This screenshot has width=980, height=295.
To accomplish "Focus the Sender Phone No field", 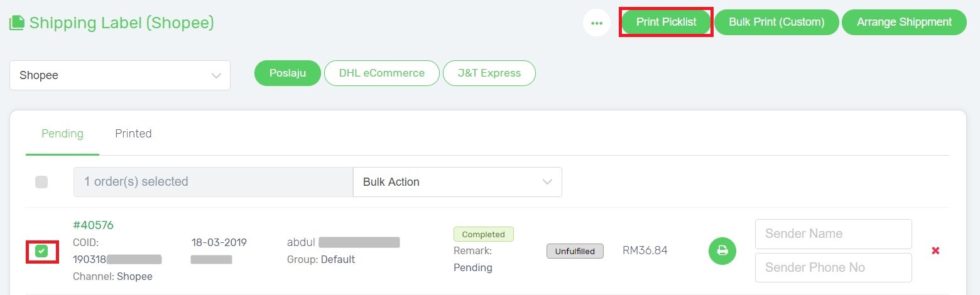I will pyautogui.click(x=833, y=268).
